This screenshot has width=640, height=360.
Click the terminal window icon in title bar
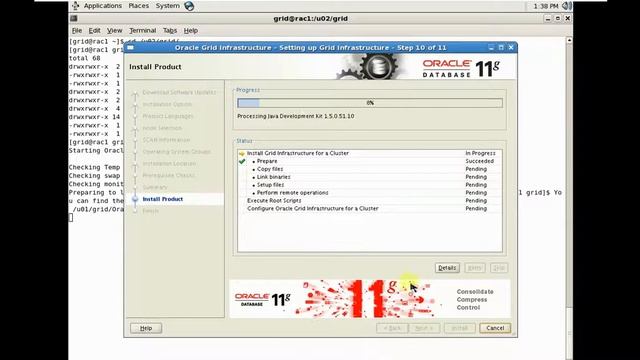click(73, 18)
